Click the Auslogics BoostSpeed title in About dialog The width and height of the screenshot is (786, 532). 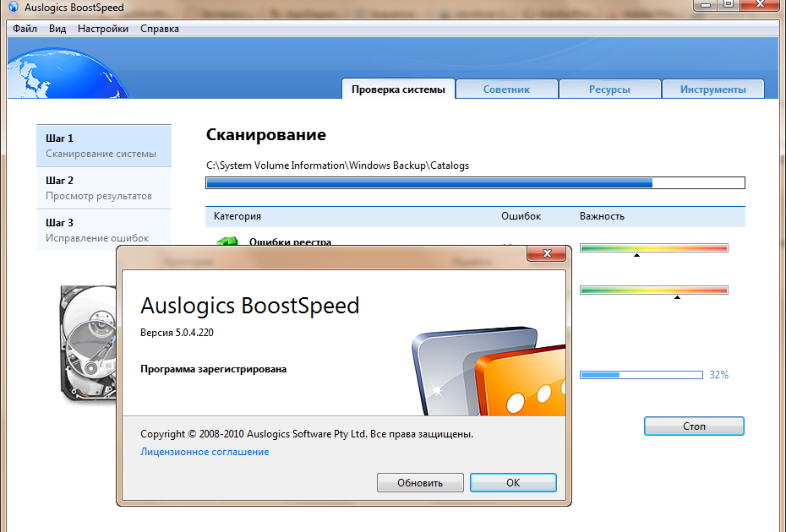click(249, 306)
